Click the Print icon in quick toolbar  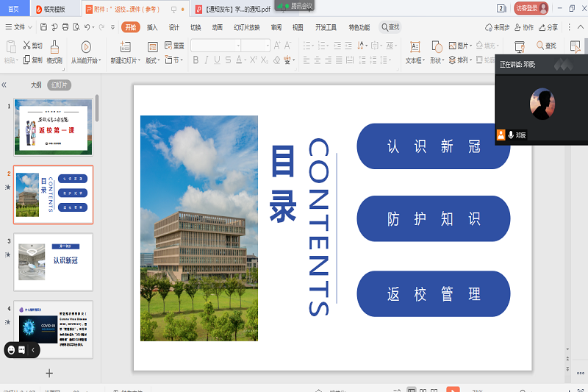(65, 27)
